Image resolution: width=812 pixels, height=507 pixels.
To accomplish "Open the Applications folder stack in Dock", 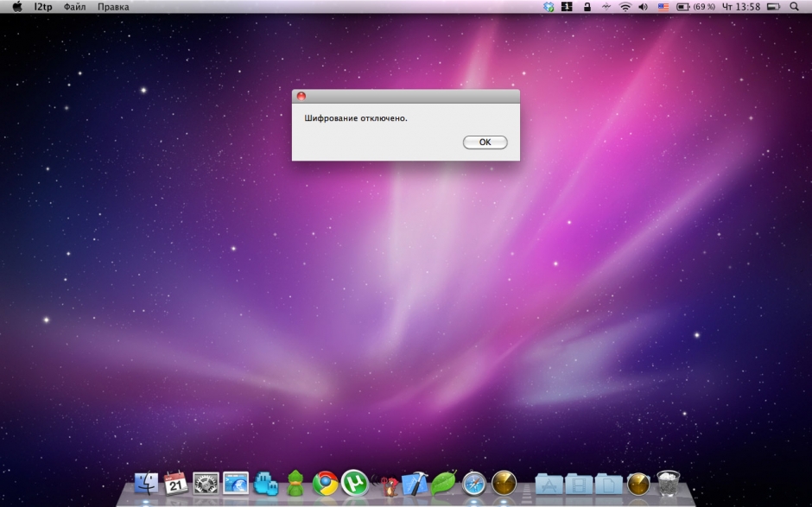I will [549, 485].
